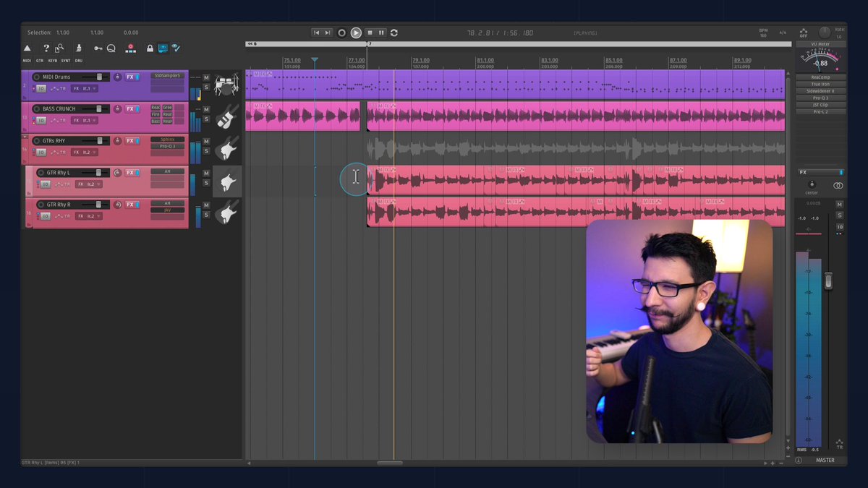Viewport: 868px width, 488px height.
Task: Toggle transport repeat loop button
Action: click(394, 33)
